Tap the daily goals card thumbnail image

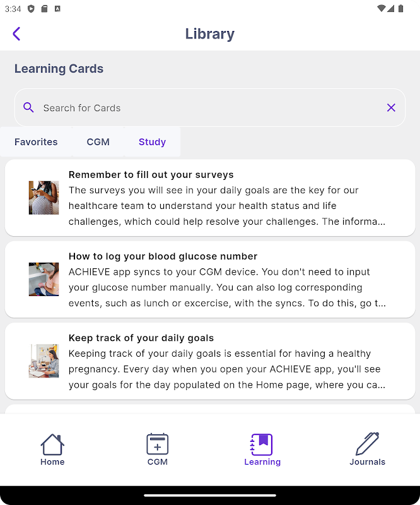click(x=44, y=361)
